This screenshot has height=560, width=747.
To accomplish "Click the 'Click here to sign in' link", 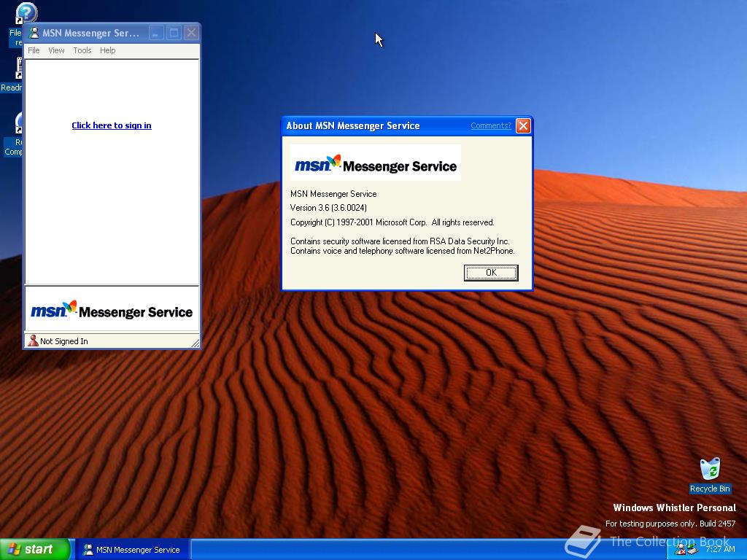I will tap(112, 125).
